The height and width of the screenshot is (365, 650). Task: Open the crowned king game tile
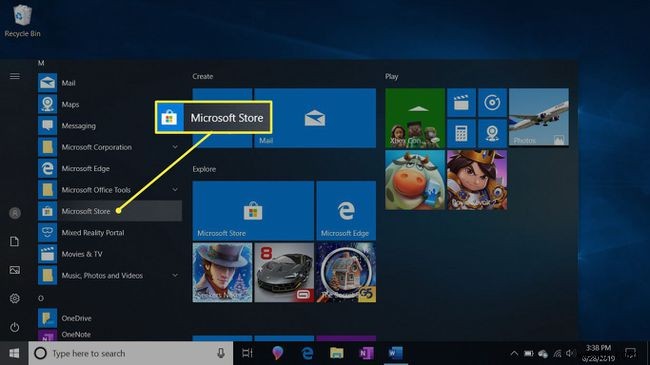(x=477, y=180)
